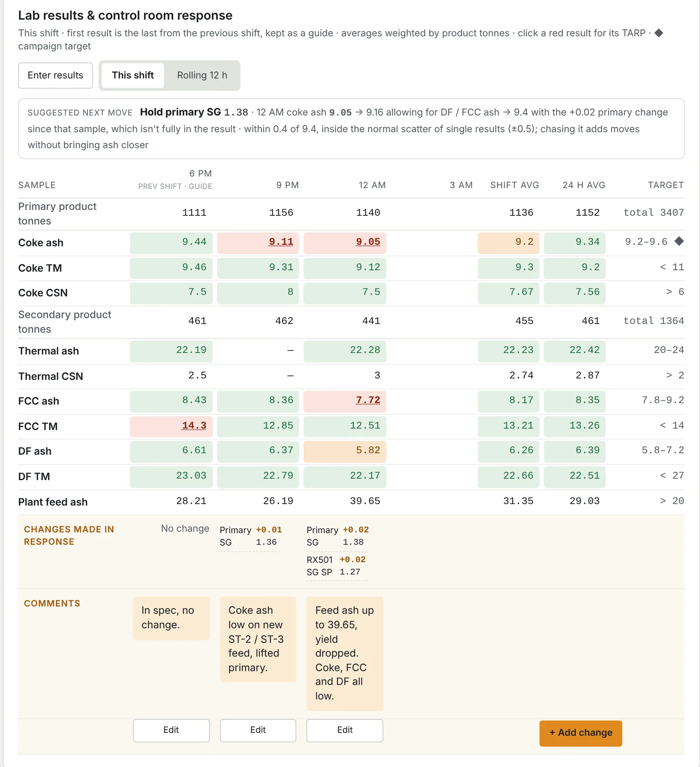Click the Thermal CSN row label
This screenshot has height=767, width=700.
click(51, 376)
